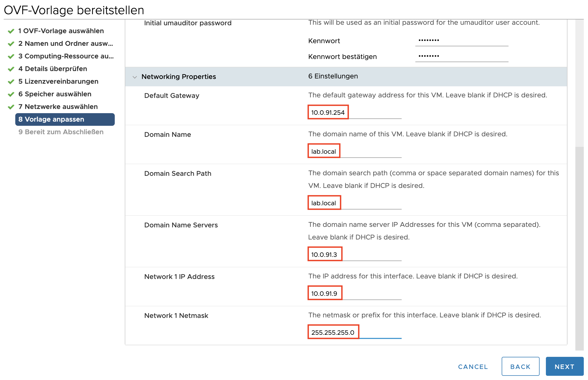Click green checkmark beside OVF-Vorlage auswählen

pos(11,31)
